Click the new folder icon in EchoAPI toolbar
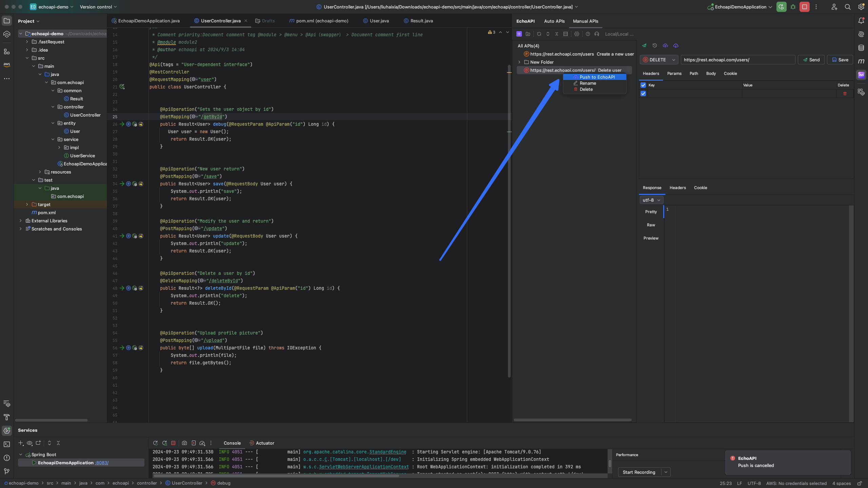The width and height of the screenshot is (868, 488). (528, 34)
